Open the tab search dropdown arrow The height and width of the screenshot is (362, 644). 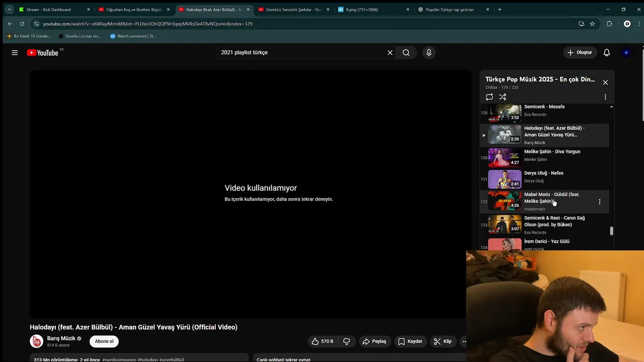click(9, 10)
